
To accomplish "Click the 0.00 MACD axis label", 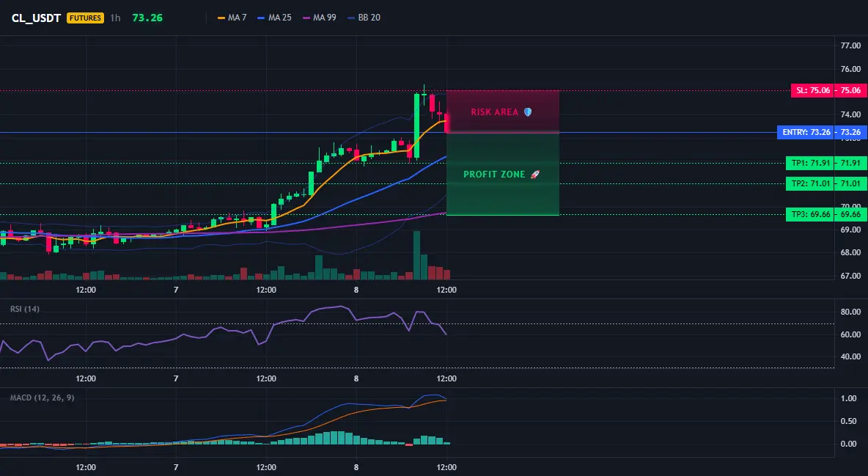I will click(x=849, y=444).
